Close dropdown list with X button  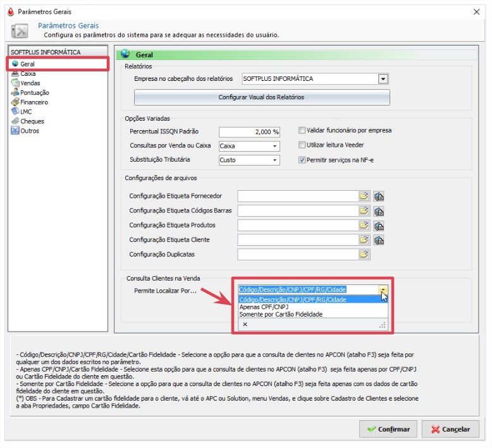[245, 325]
